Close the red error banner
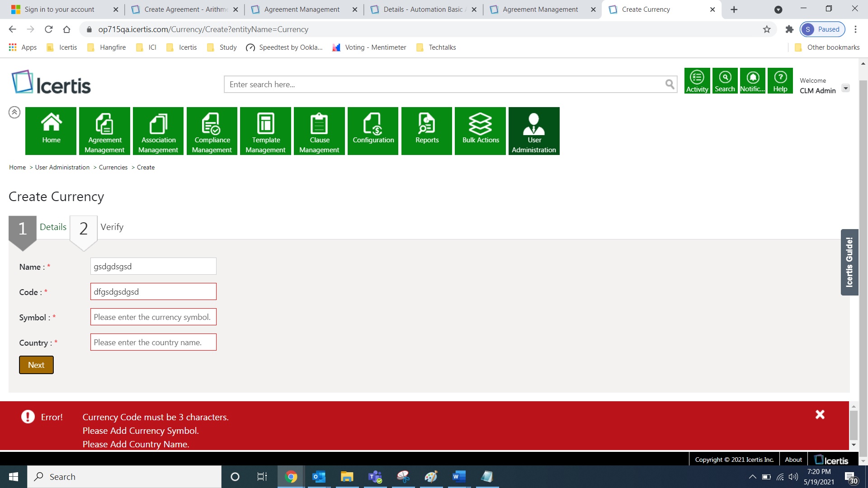The image size is (868, 488). 820,414
